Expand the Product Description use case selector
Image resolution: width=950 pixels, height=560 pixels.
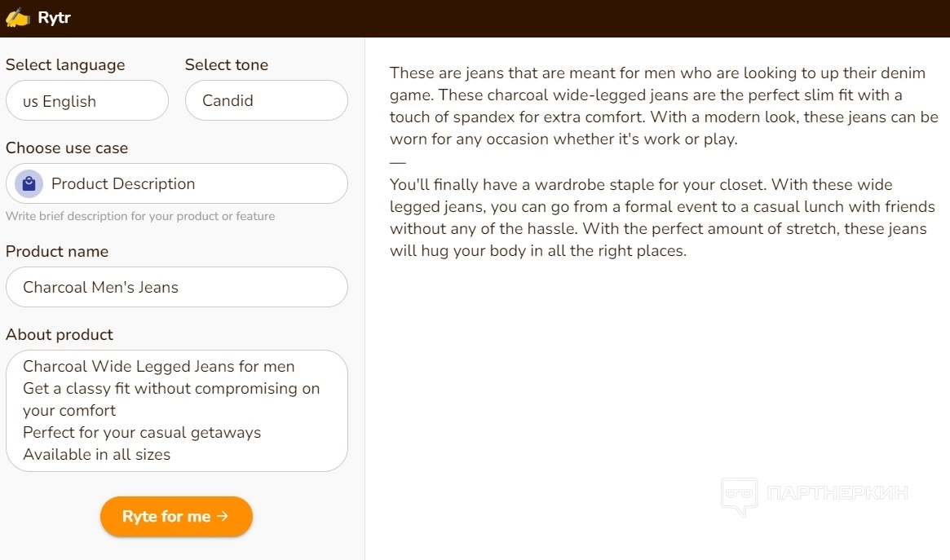177,183
